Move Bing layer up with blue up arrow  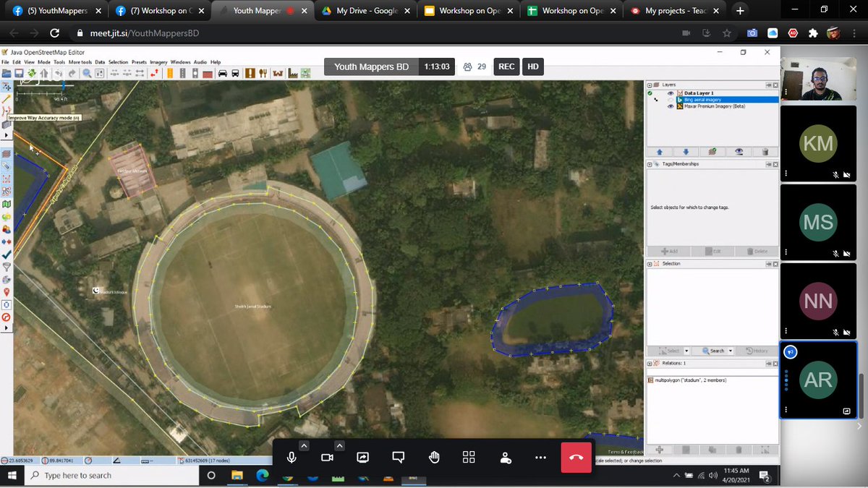coord(660,152)
